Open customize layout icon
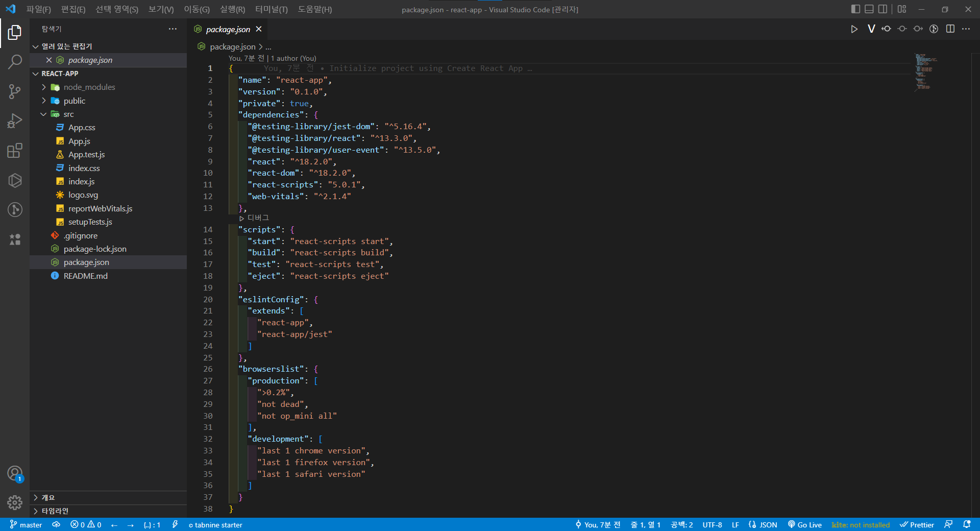 click(902, 9)
